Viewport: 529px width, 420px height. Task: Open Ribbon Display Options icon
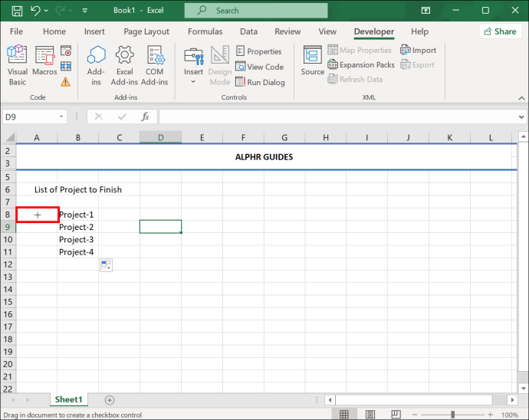(426, 11)
